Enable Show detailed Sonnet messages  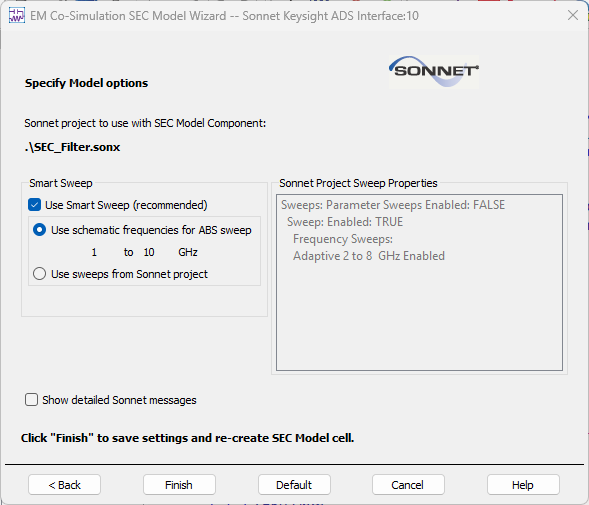(x=32, y=400)
